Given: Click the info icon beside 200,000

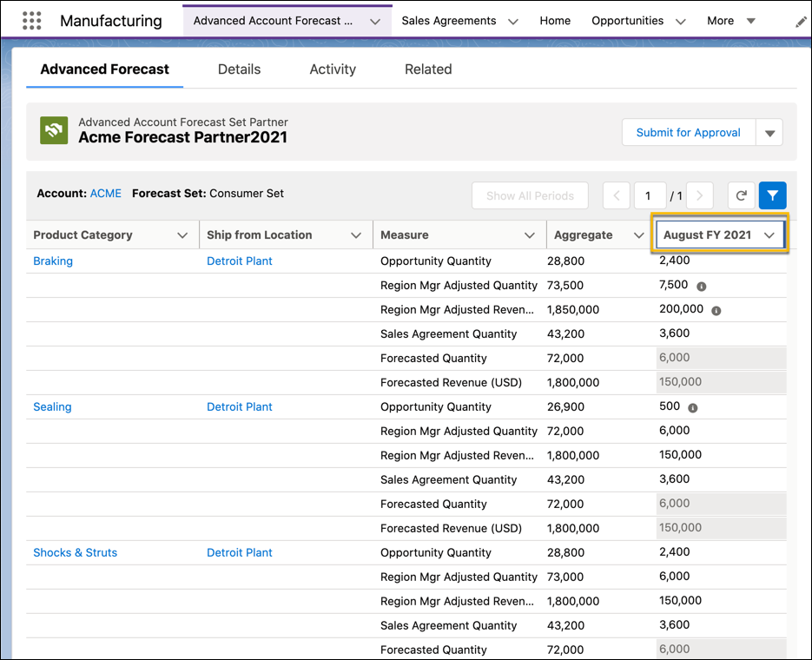Looking at the screenshot, I should click(716, 310).
